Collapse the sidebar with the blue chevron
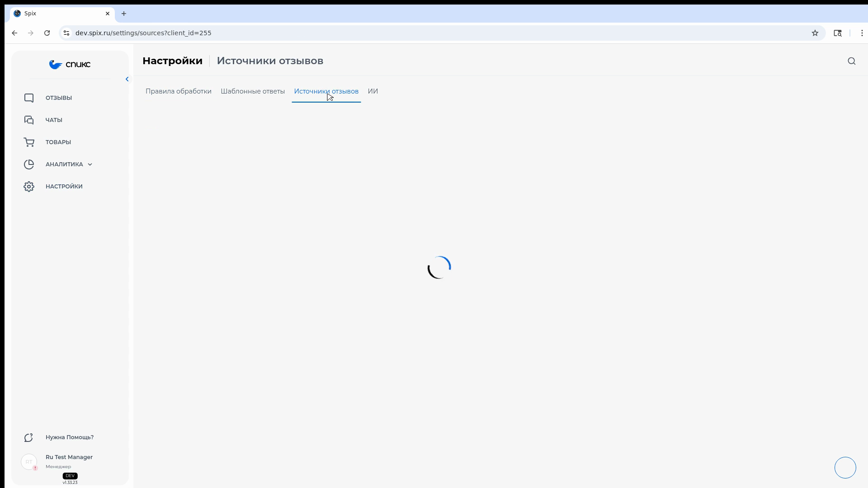 127,79
